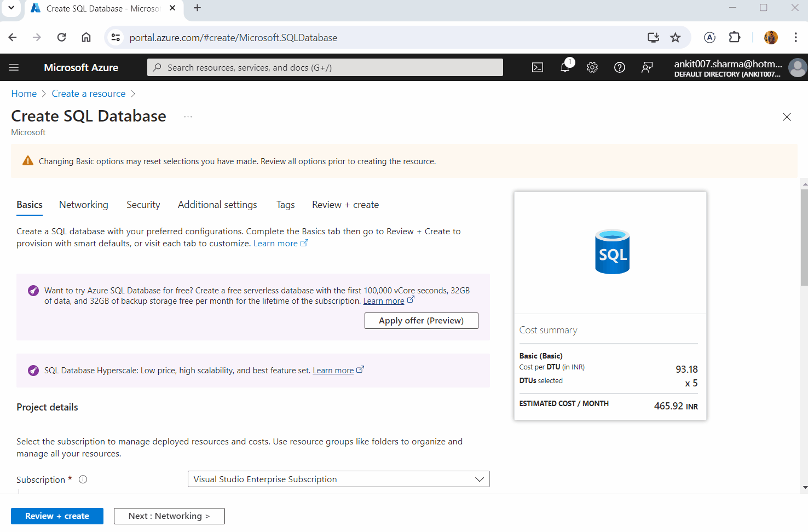
Task: Open the feedback icon in header
Action: click(647, 67)
